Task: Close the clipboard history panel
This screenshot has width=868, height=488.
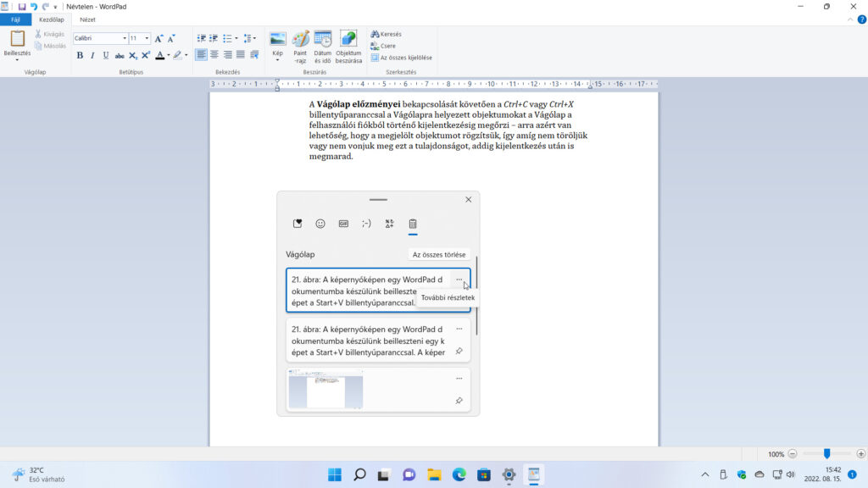Action: (468, 199)
